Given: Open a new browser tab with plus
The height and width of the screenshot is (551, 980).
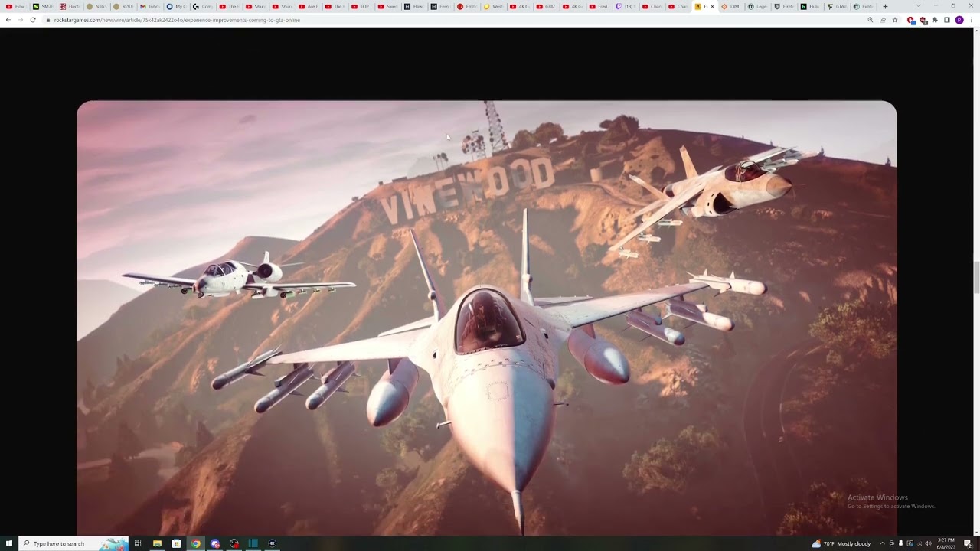Looking at the screenshot, I should tap(885, 6).
